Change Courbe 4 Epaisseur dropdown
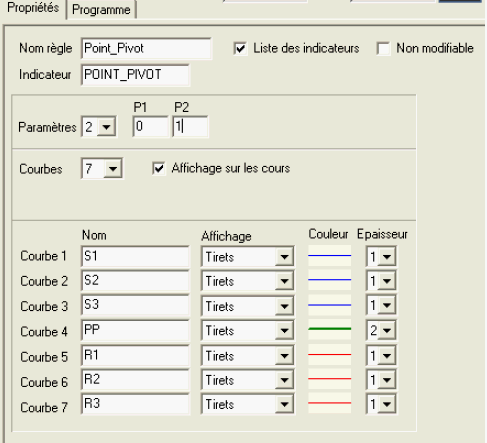487x443 pixels. click(387, 331)
